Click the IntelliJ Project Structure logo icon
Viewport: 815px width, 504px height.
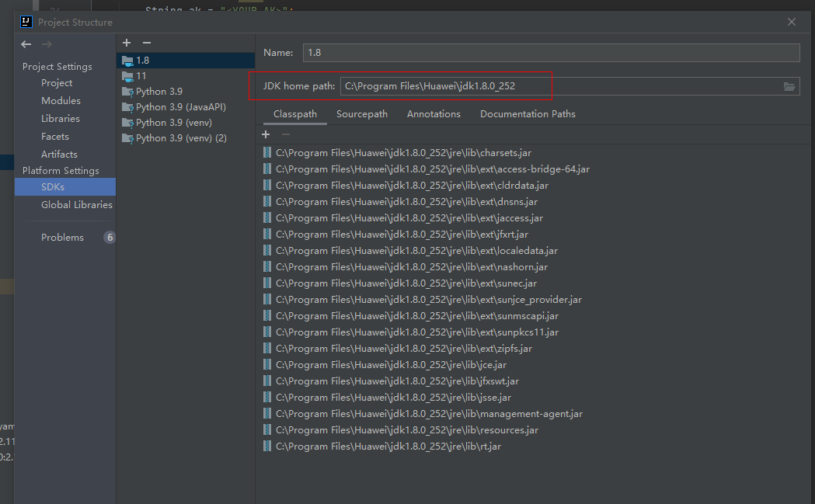click(x=26, y=22)
